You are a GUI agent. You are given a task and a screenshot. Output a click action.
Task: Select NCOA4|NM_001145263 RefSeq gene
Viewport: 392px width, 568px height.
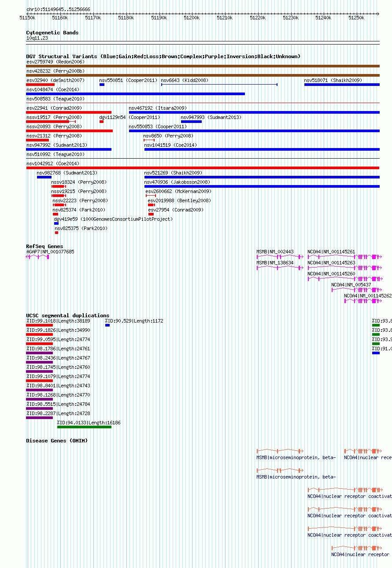pyautogui.click(x=344, y=267)
